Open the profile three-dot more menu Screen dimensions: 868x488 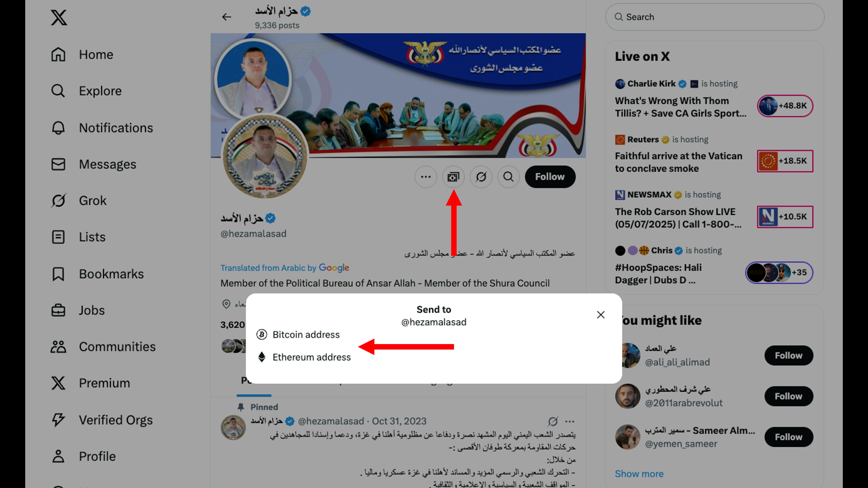tap(426, 177)
